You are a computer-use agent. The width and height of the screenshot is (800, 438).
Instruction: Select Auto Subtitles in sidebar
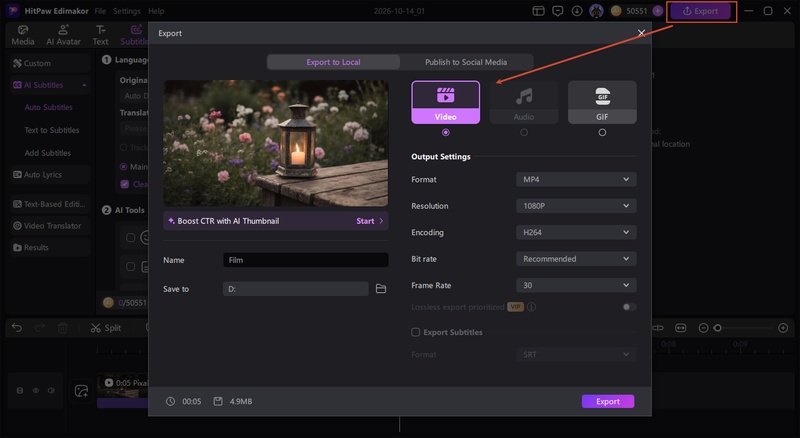48,107
